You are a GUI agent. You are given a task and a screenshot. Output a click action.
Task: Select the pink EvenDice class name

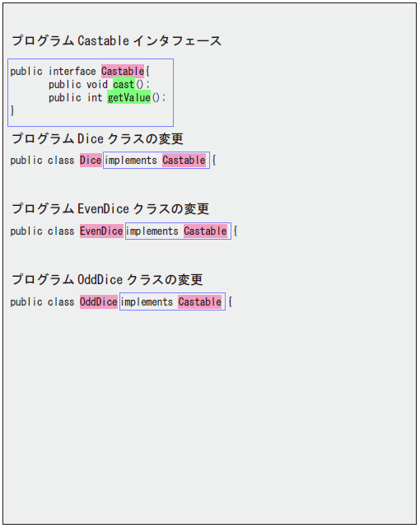101,231
